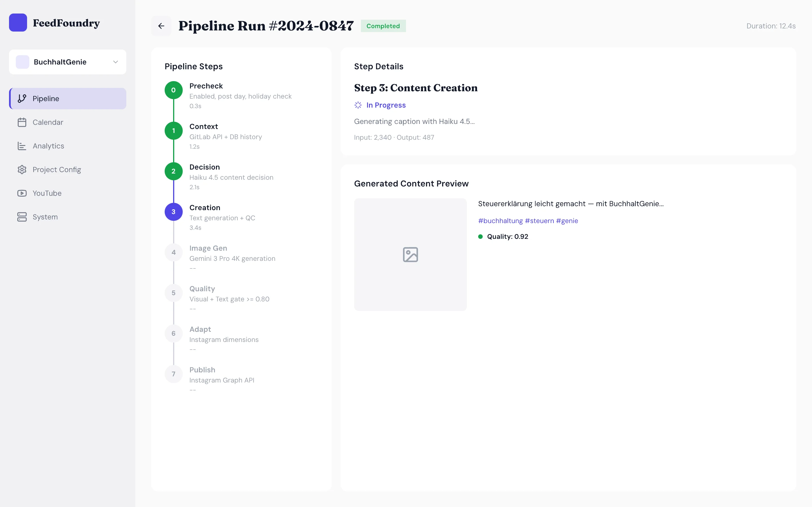Click the Completed status badge
The image size is (812, 507).
click(383, 26)
